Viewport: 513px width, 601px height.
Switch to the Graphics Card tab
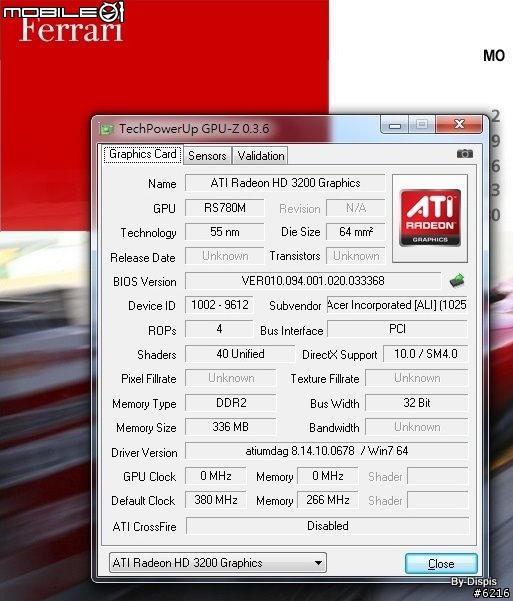point(143,154)
